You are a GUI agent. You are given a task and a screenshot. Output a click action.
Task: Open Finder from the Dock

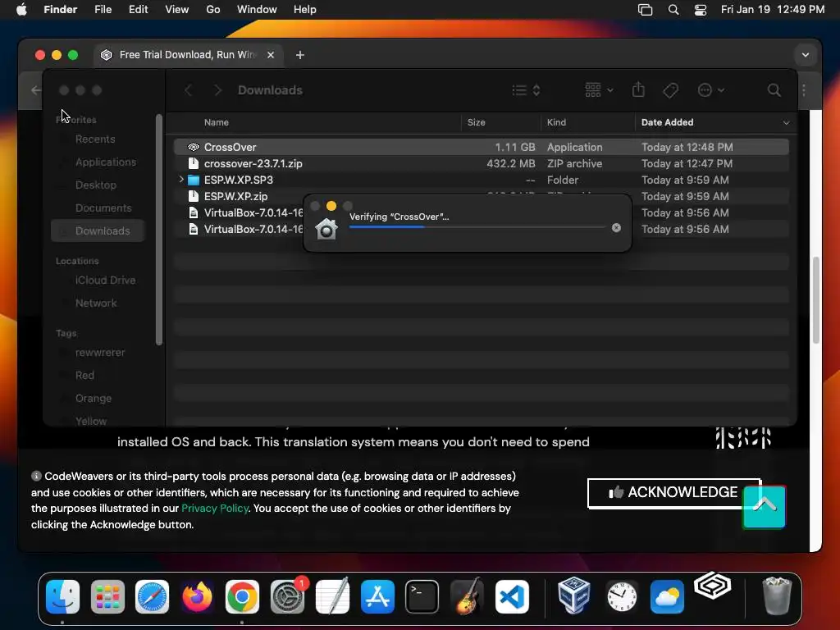click(x=62, y=596)
